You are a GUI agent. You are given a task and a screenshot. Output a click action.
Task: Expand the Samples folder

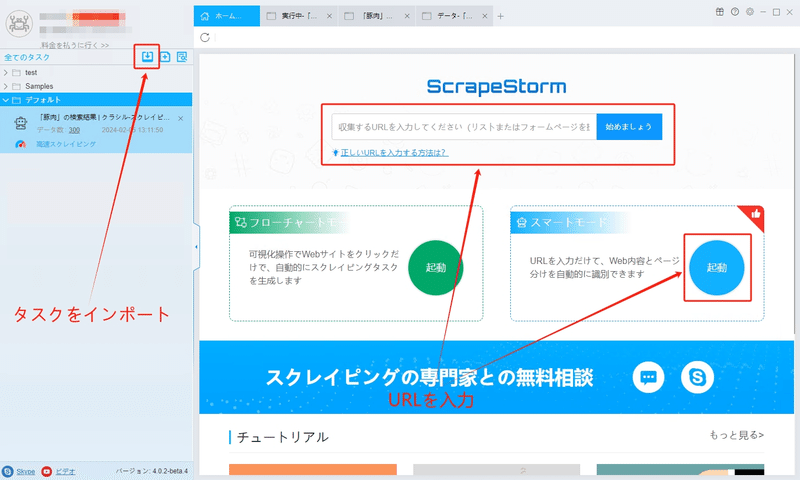(6, 86)
